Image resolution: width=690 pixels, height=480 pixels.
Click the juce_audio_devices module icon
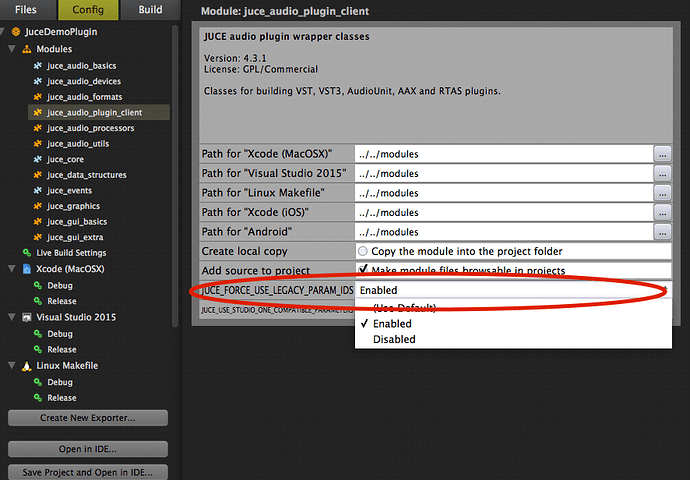38,81
